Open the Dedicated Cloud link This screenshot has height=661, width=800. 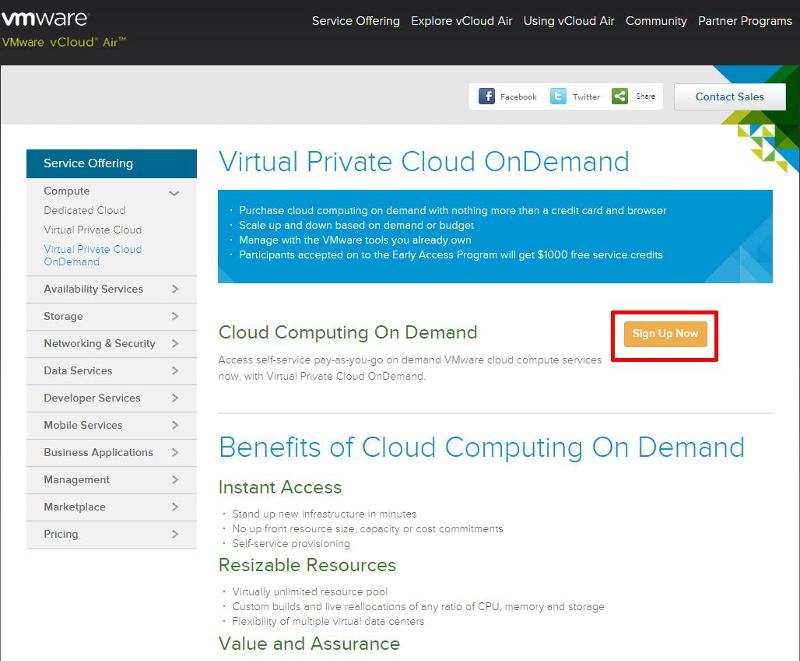(84, 210)
